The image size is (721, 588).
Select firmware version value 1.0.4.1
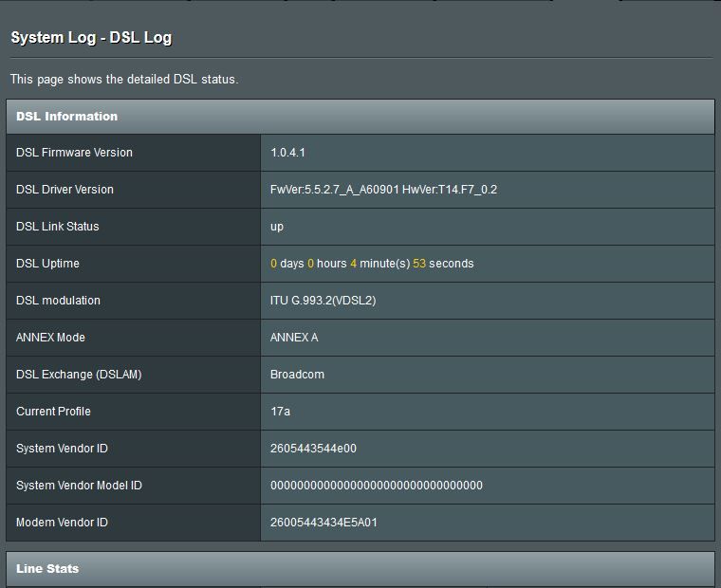[x=287, y=153]
